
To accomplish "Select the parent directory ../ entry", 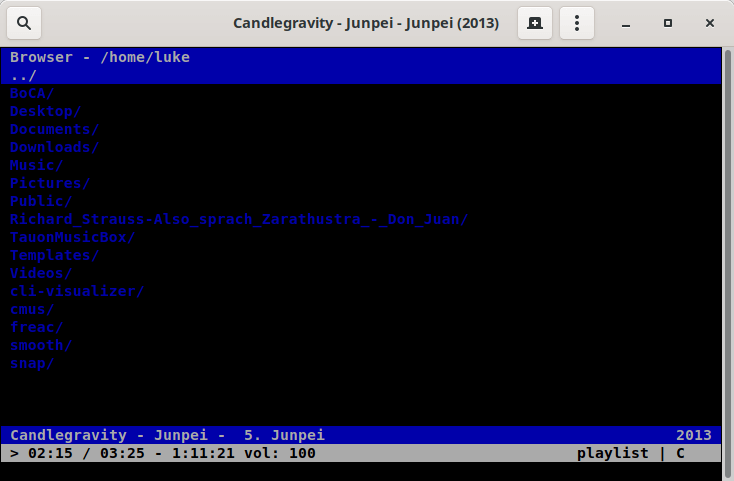I will (x=361, y=75).
